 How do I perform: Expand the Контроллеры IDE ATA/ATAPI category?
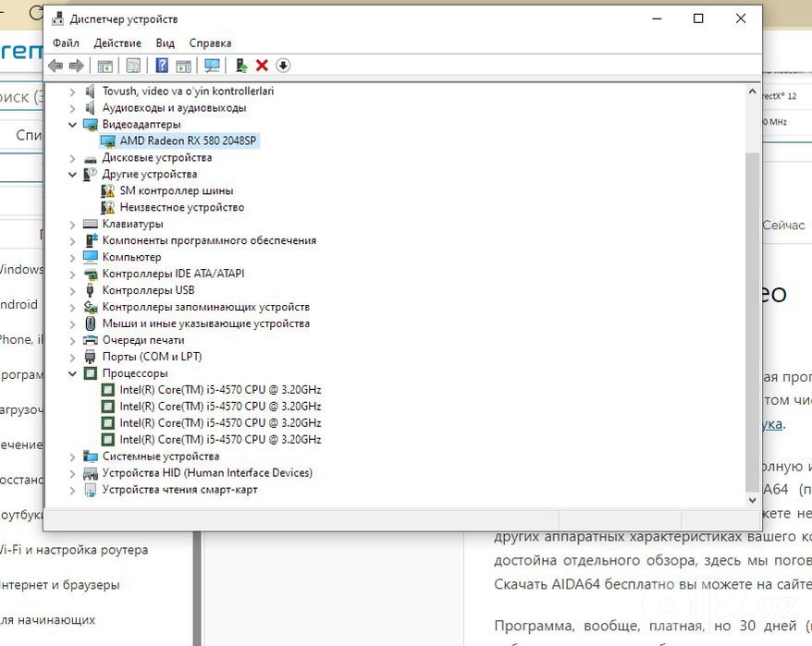72,274
